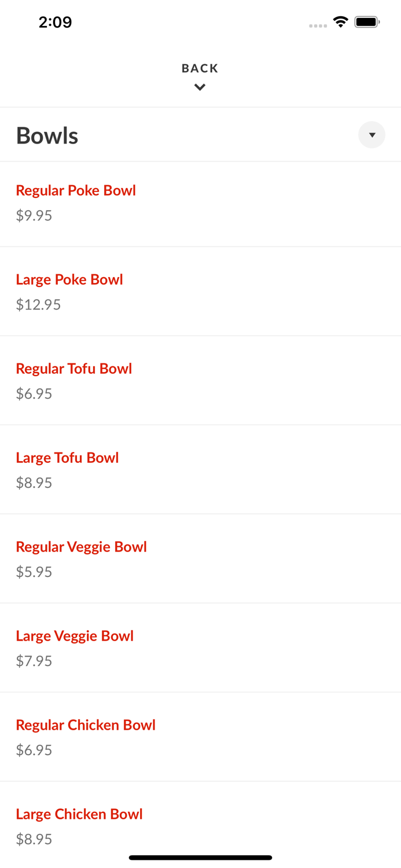Tap the BACK label to return
This screenshot has width=401, height=868.
[200, 68]
